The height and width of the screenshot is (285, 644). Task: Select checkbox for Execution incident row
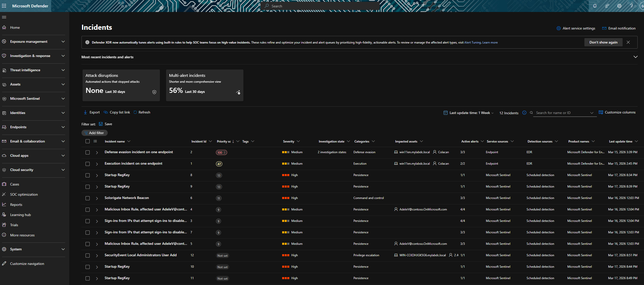click(x=88, y=164)
